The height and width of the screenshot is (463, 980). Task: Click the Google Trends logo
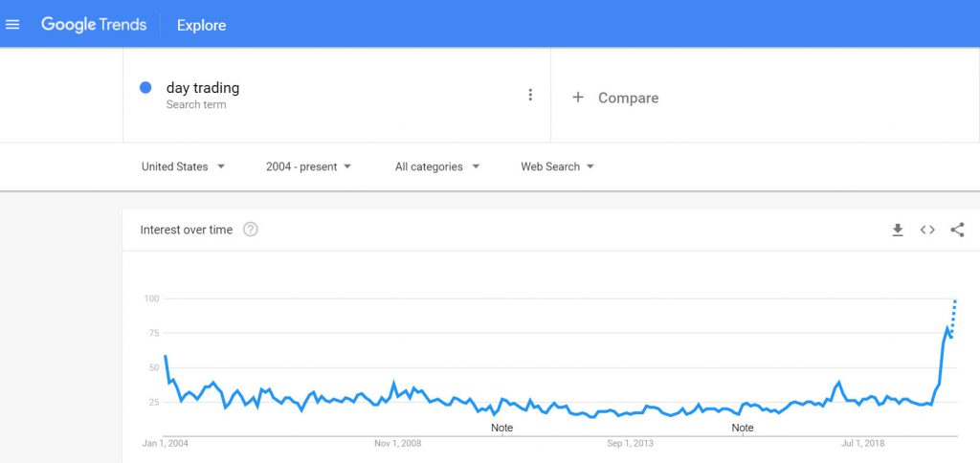pyautogui.click(x=94, y=25)
